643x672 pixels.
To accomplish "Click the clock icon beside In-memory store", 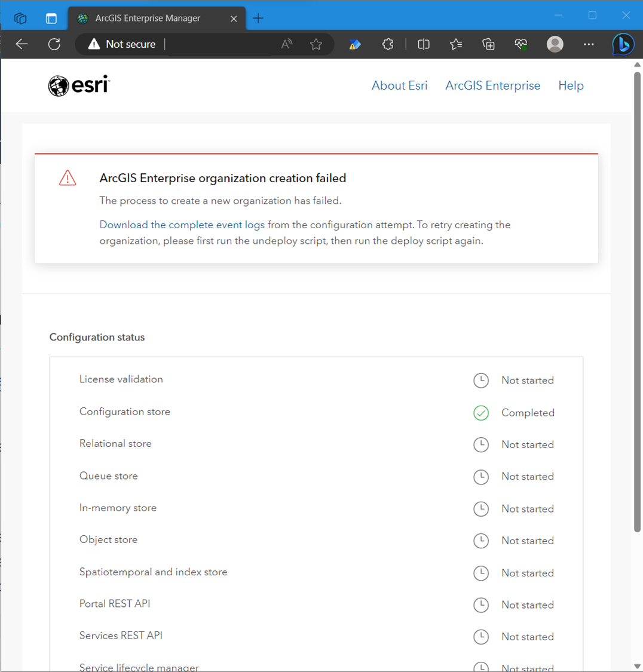I will [x=481, y=509].
